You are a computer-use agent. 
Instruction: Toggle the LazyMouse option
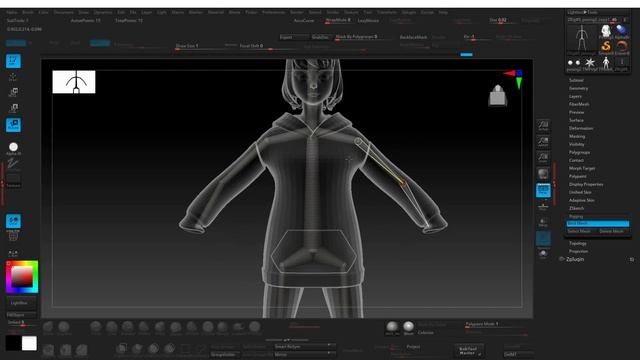(368, 20)
